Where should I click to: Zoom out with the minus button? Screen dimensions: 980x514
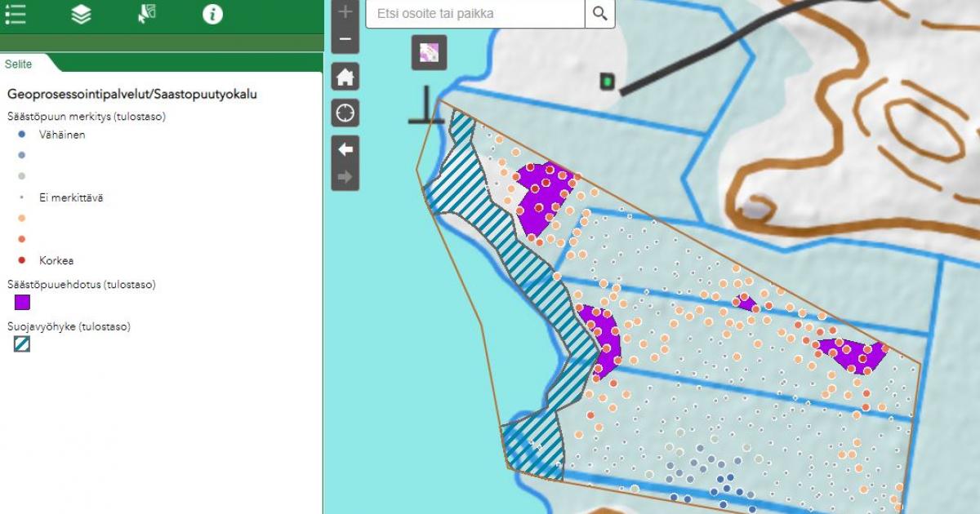pos(345,39)
